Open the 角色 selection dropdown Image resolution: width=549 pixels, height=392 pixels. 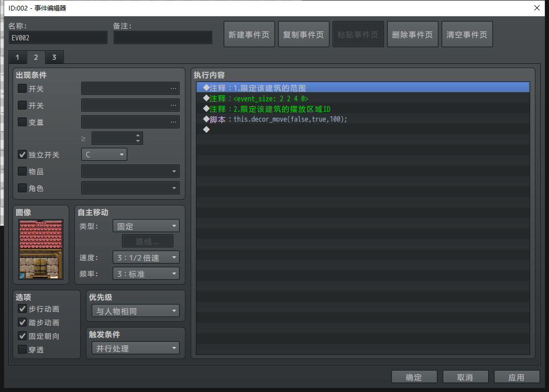point(130,188)
